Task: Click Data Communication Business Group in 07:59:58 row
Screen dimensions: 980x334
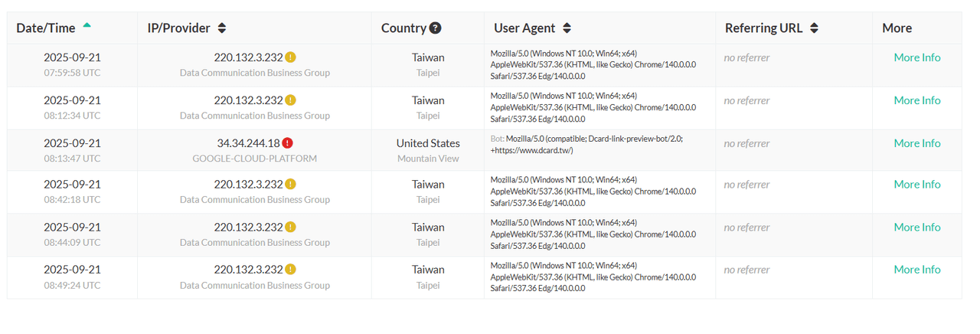Action: 255,73
